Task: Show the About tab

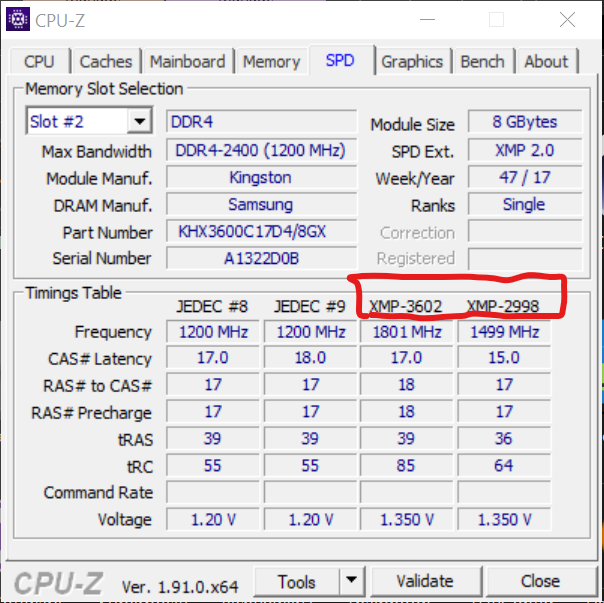Action: (546, 62)
